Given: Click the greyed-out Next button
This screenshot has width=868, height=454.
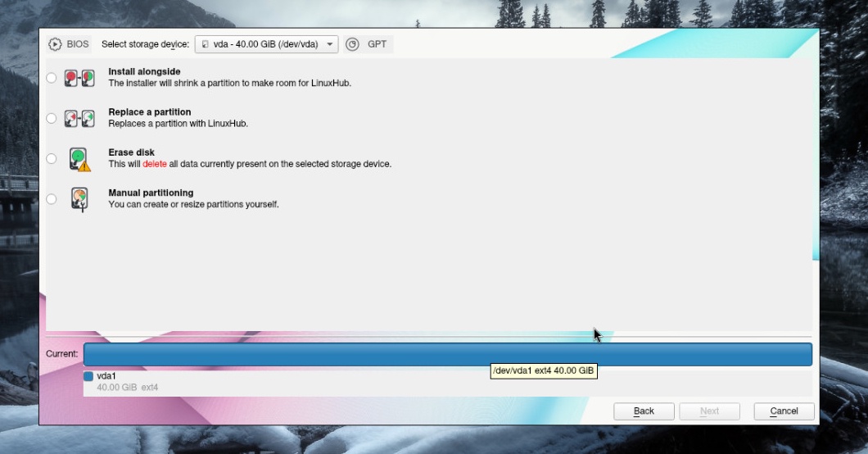Looking at the screenshot, I should click(x=709, y=411).
